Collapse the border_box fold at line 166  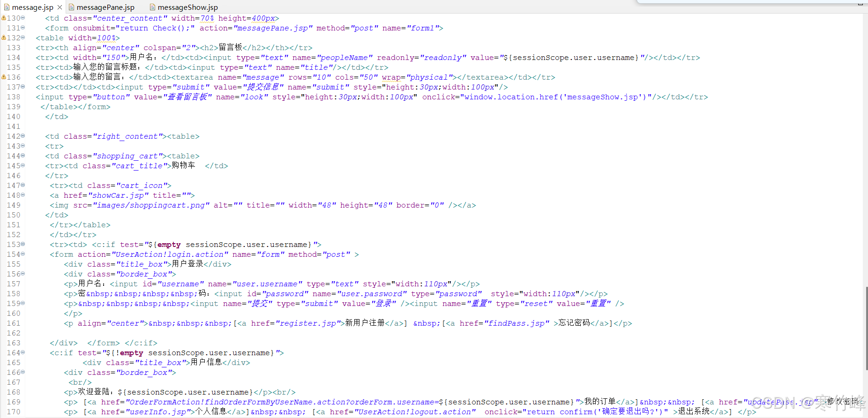[22, 372]
